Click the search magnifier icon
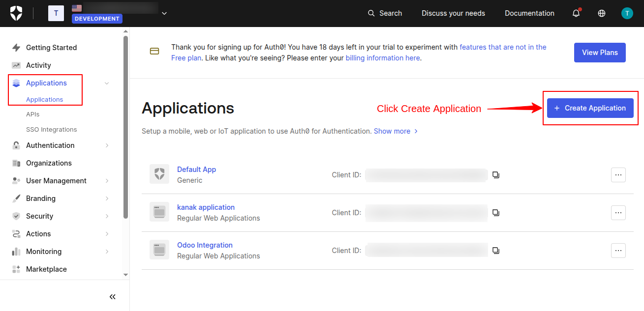This screenshot has height=311, width=644. click(371, 13)
